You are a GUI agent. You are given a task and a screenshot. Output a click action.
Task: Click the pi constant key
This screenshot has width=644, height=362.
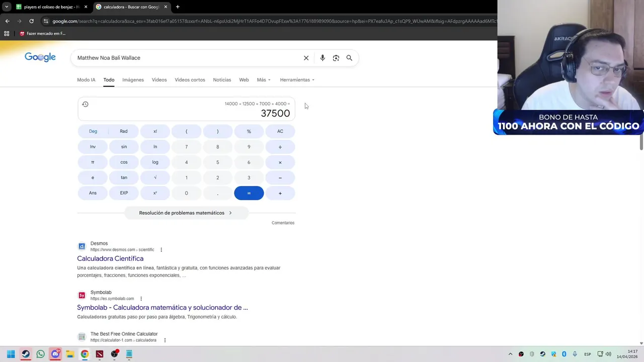coord(93,162)
